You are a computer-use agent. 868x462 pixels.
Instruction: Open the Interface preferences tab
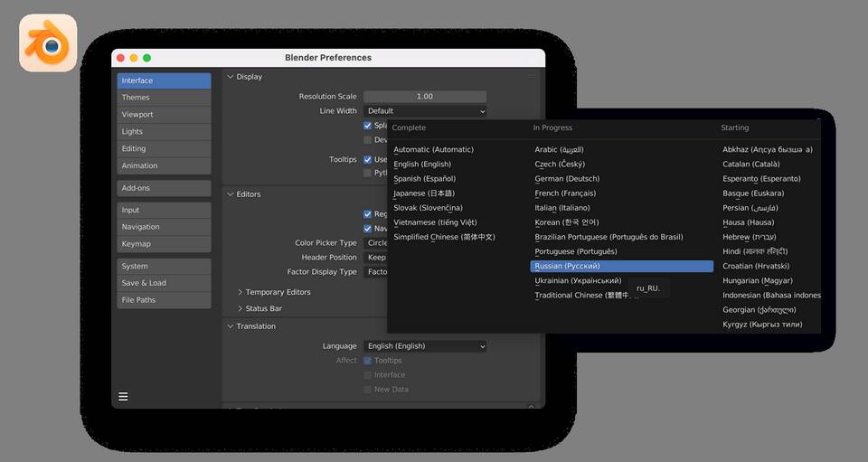164,80
